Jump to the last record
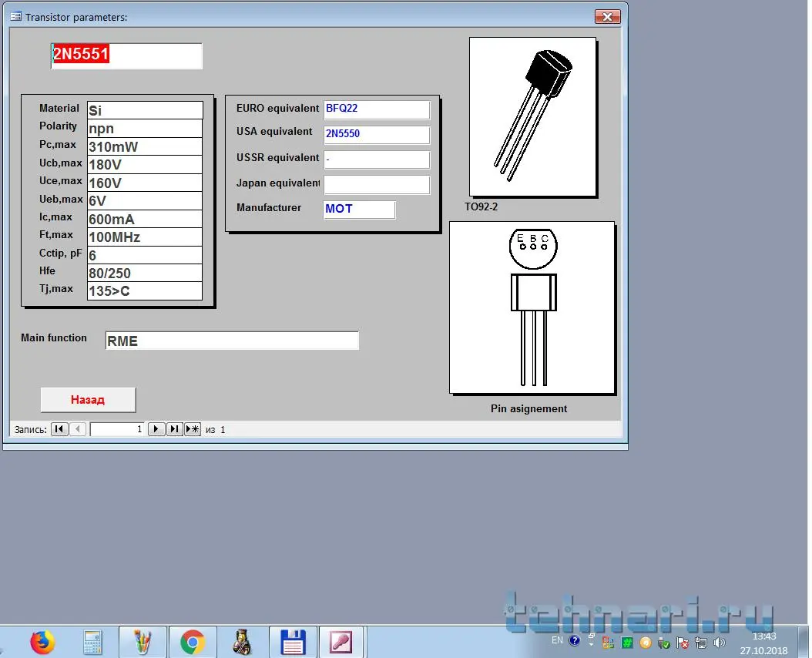The width and height of the screenshot is (812, 658). [175, 429]
